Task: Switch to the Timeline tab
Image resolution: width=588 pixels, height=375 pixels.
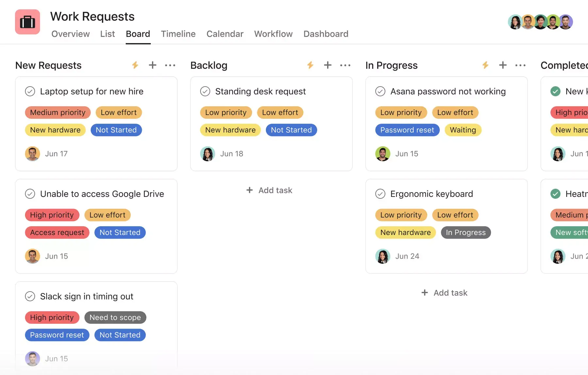Action: 178,34
